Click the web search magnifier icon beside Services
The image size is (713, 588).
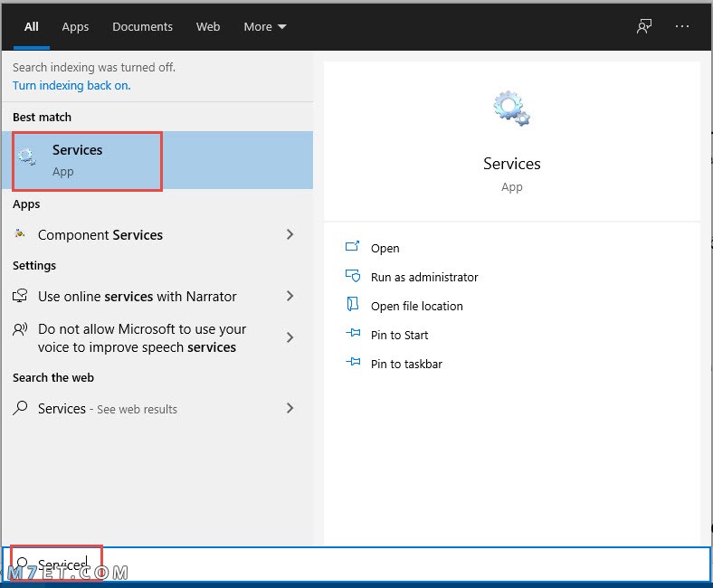[x=20, y=408]
